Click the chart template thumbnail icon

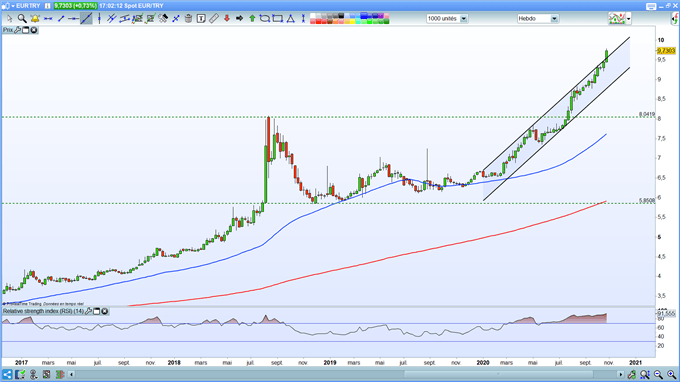pos(617,19)
